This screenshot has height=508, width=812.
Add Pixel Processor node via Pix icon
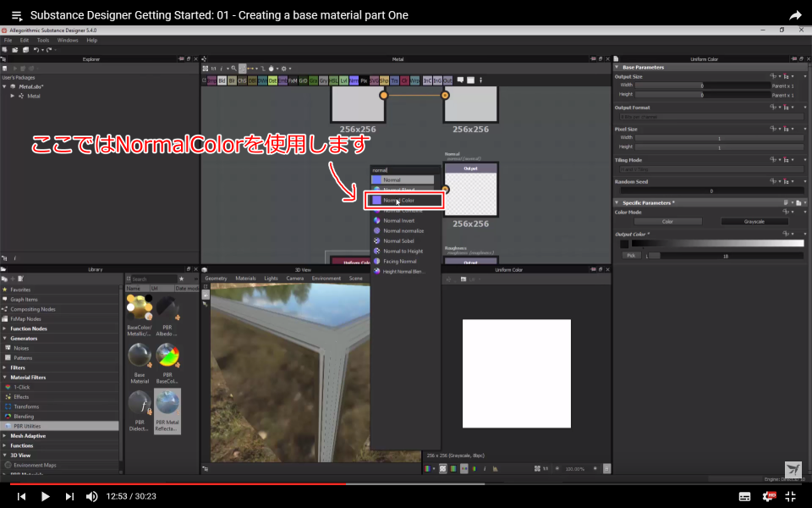tap(364, 81)
